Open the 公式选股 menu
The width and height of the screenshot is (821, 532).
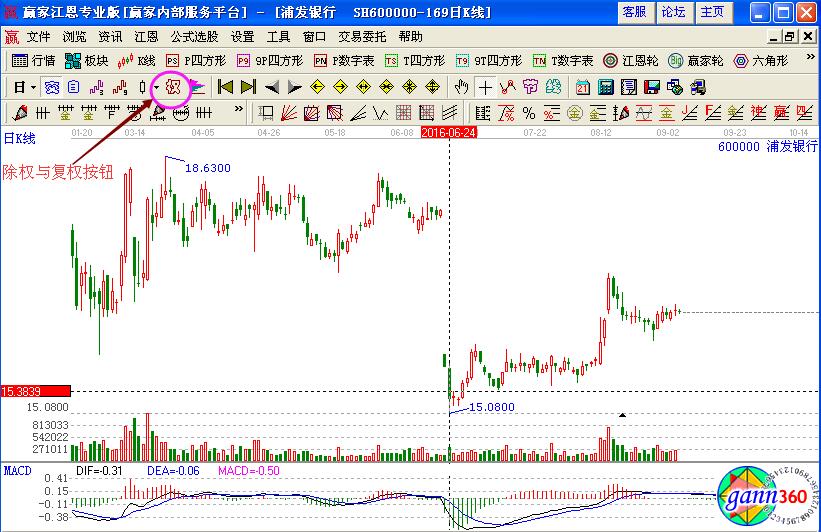pyautogui.click(x=194, y=36)
